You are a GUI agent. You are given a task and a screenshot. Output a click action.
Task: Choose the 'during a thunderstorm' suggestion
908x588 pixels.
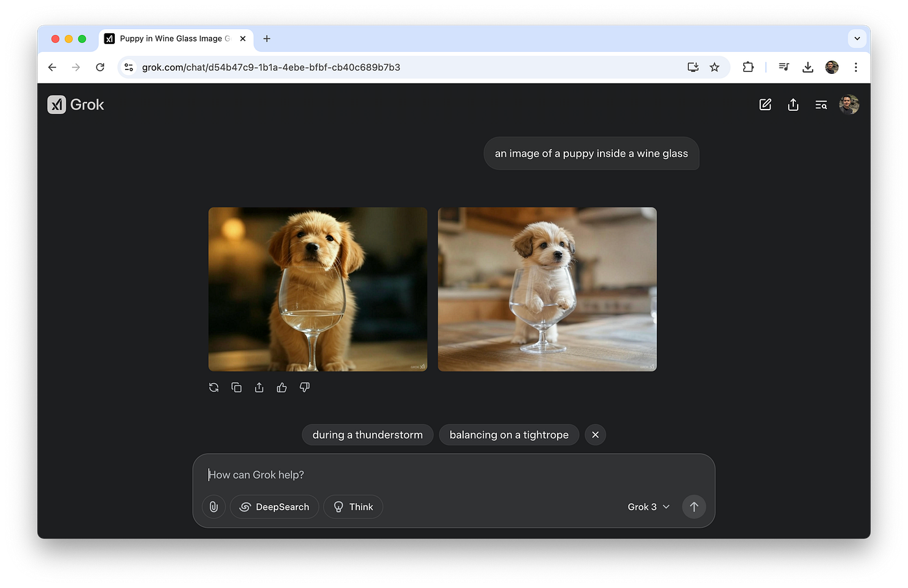[367, 434]
